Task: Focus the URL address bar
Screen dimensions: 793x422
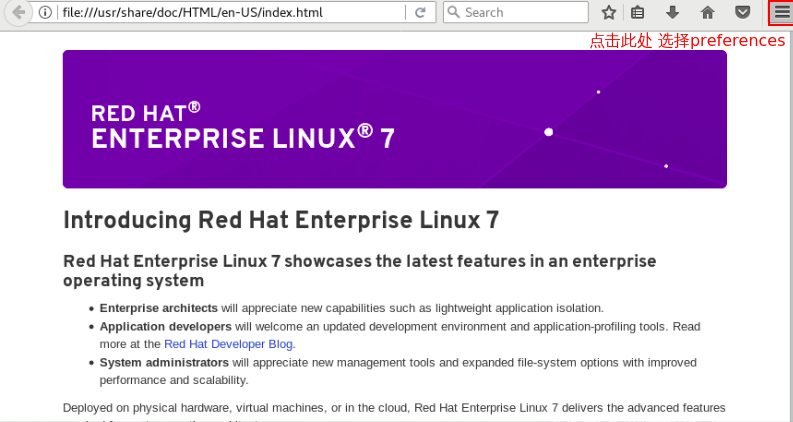Action: (x=233, y=13)
